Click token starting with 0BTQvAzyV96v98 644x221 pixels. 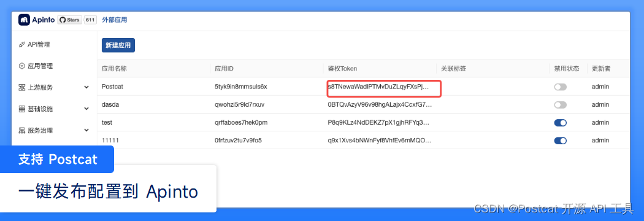point(380,105)
